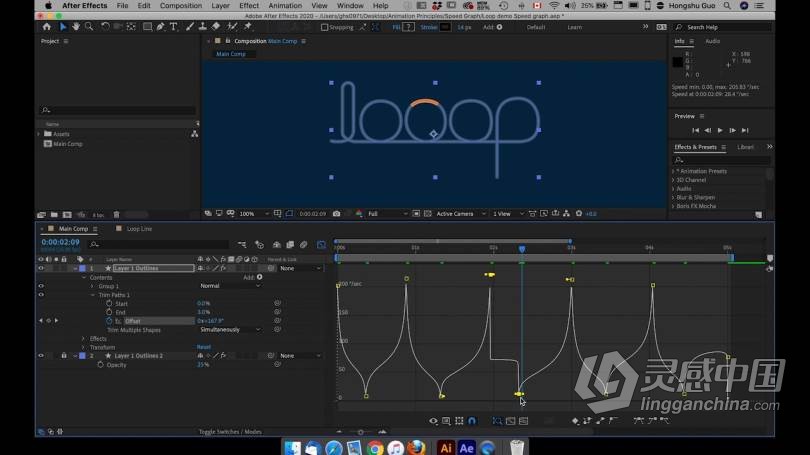
Task: Open the 1 View layout dropdown
Action: click(x=508, y=214)
